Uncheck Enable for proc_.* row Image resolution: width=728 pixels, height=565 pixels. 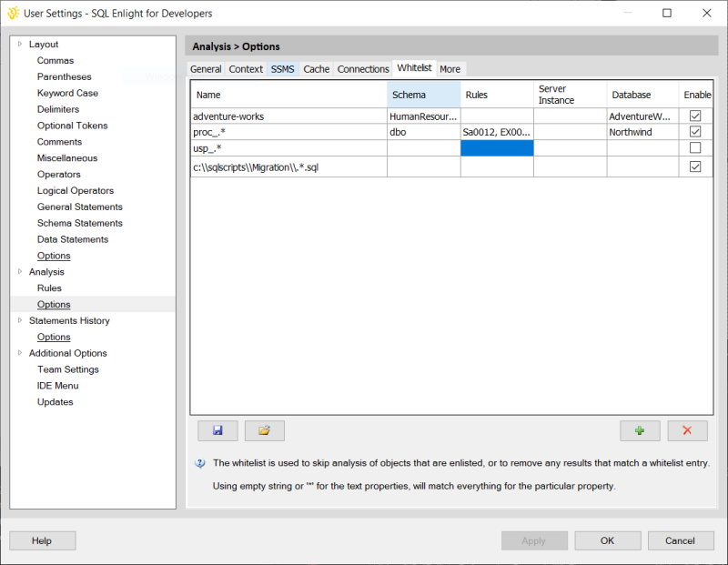[x=695, y=132]
